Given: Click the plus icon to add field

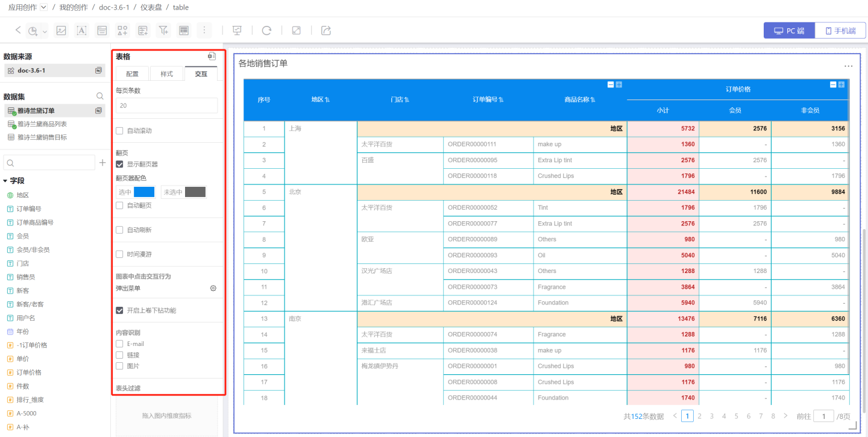Looking at the screenshot, I should tap(102, 163).
